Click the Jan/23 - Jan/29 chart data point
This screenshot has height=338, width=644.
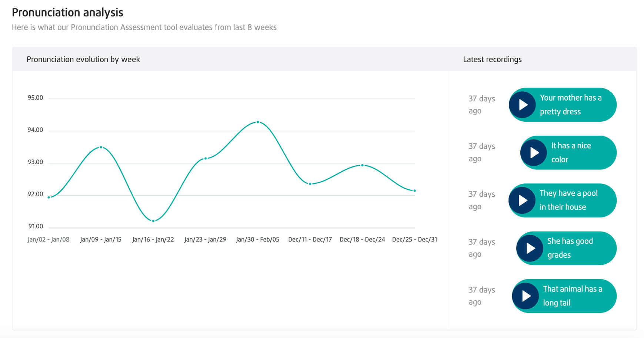pos(206,158)
